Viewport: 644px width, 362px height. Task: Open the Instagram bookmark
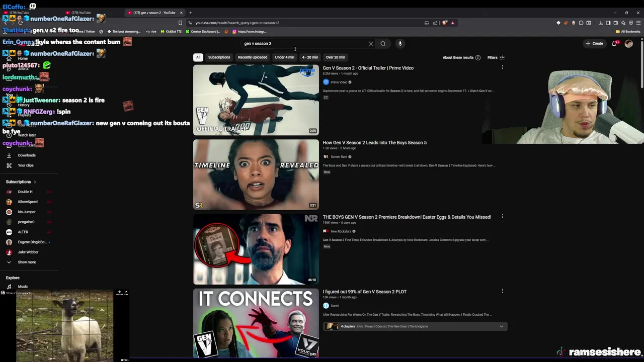pyautogui.click(x=249, y=32)
